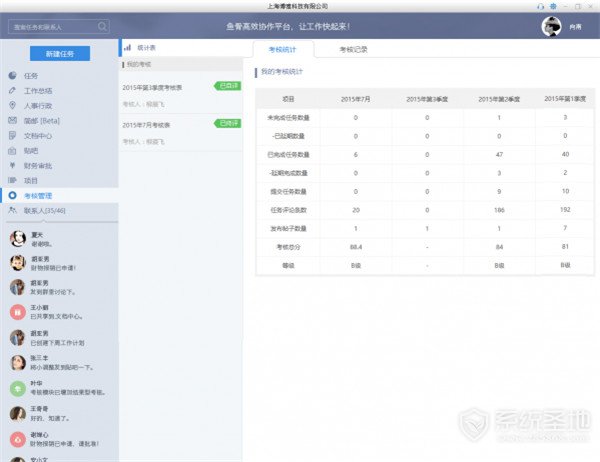Click the 未完成任务数量 row label
600x462 pixels.
288,118
